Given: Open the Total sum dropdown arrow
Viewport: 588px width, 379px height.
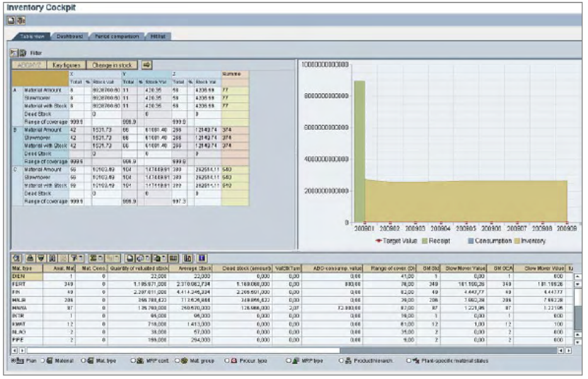Looking at the screenshot, I should click(x=100, y=258).
